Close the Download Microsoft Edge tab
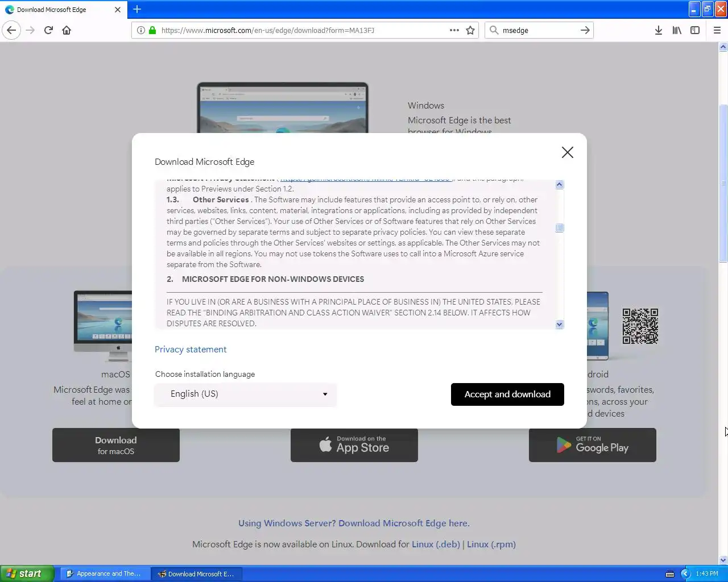Viewport: 728px width, 582px height. click(118, 10)
